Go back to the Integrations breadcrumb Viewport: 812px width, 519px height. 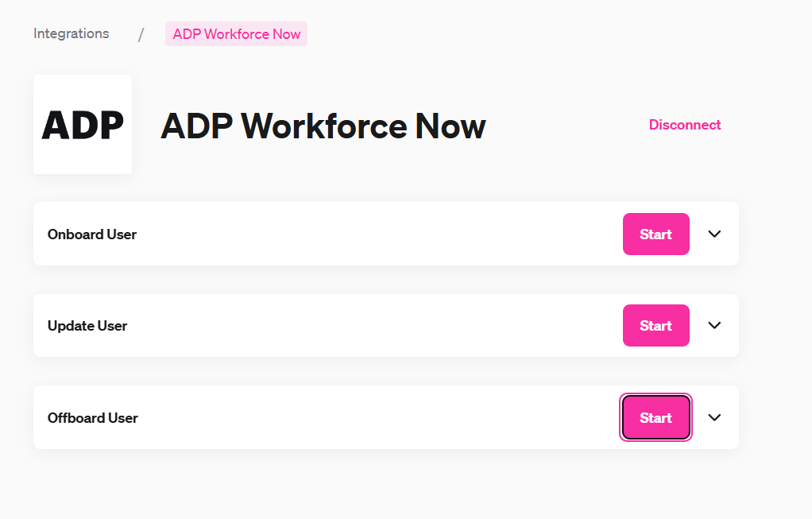click(x=71, y=33)
